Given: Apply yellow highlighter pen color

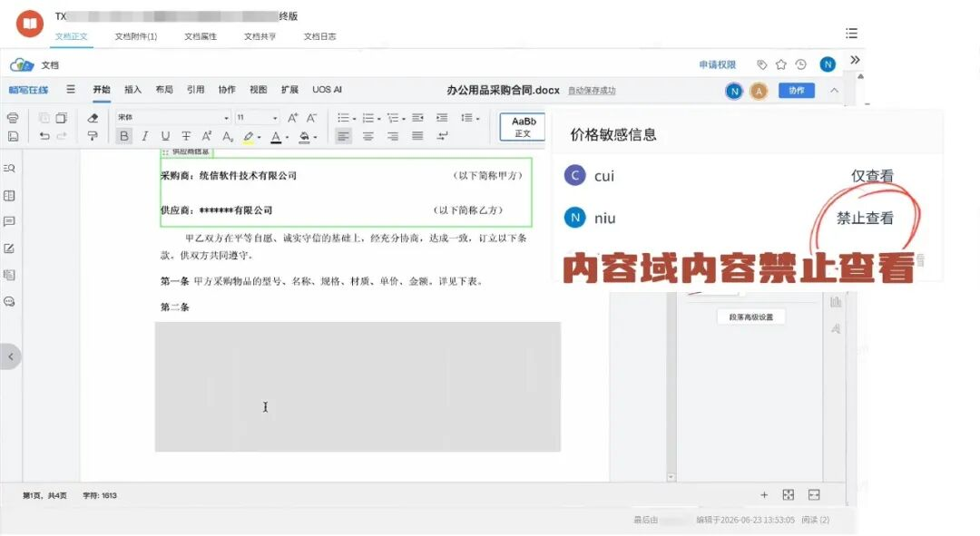Looking at the screenshot, I should (x=248, y=137).
